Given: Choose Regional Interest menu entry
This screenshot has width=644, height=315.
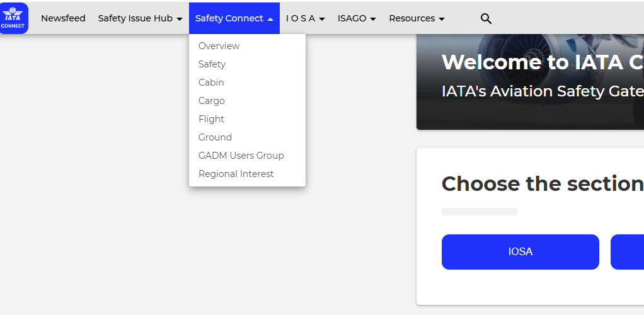Looking at the screenshot, I should [x=247, y=174].
